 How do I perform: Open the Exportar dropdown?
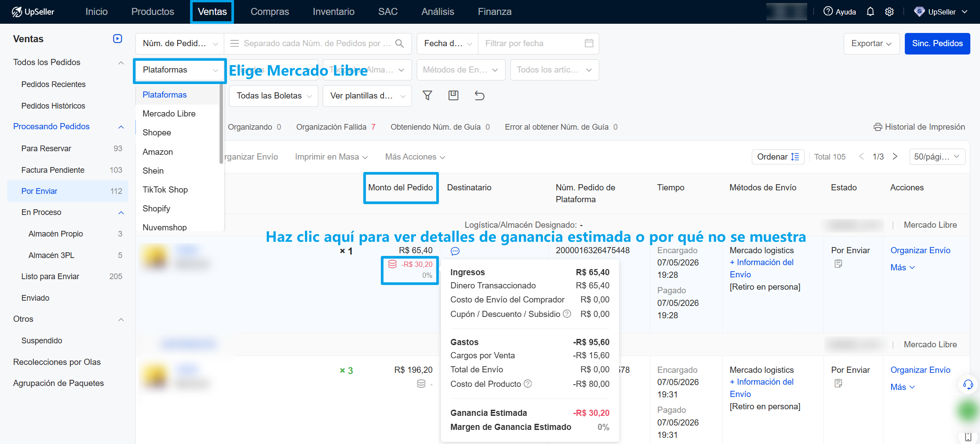click(x=871, y=44)
